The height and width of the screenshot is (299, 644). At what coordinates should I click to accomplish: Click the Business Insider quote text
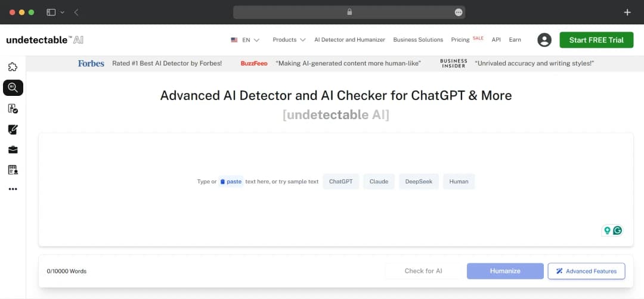click(x=535, y=64)
